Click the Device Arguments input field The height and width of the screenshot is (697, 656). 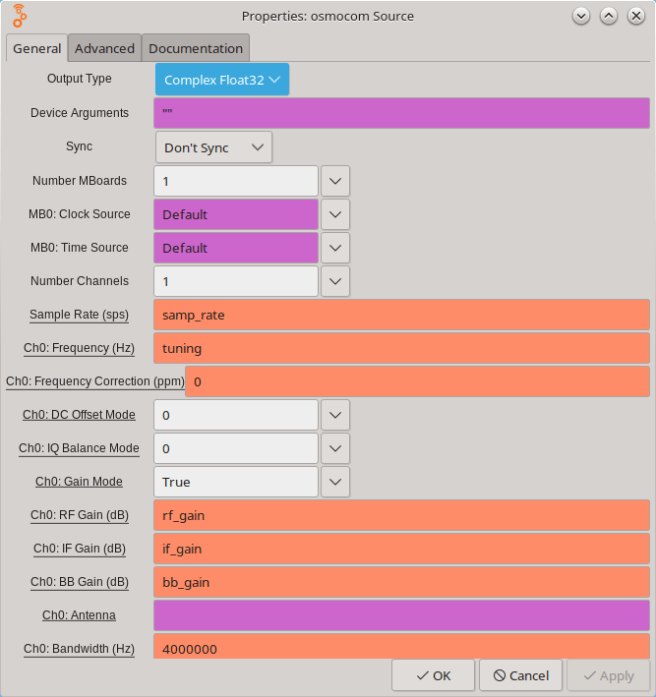coord(401,113)
